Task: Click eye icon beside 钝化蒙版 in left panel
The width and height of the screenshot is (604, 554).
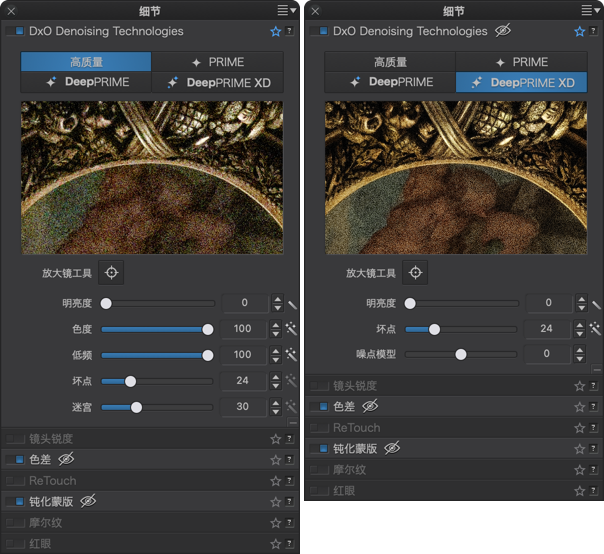Action: (88, 501)
